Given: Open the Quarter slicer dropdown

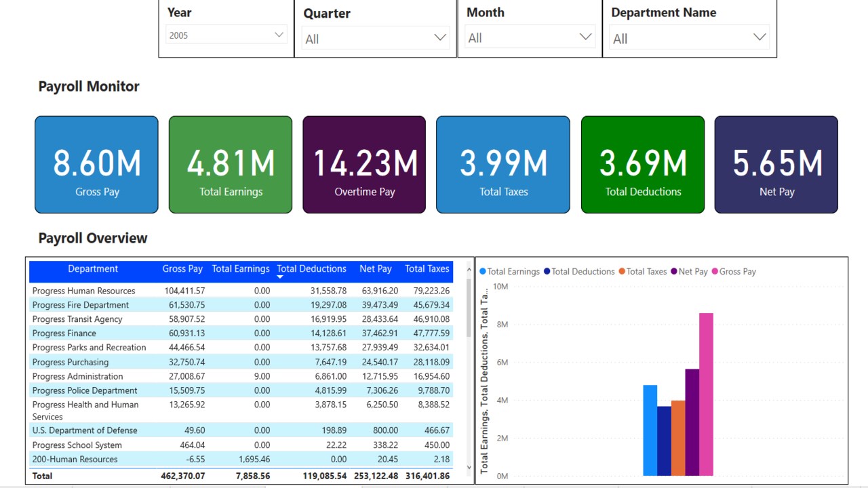Looking at the screenshot, I should (x=376, y=39).
